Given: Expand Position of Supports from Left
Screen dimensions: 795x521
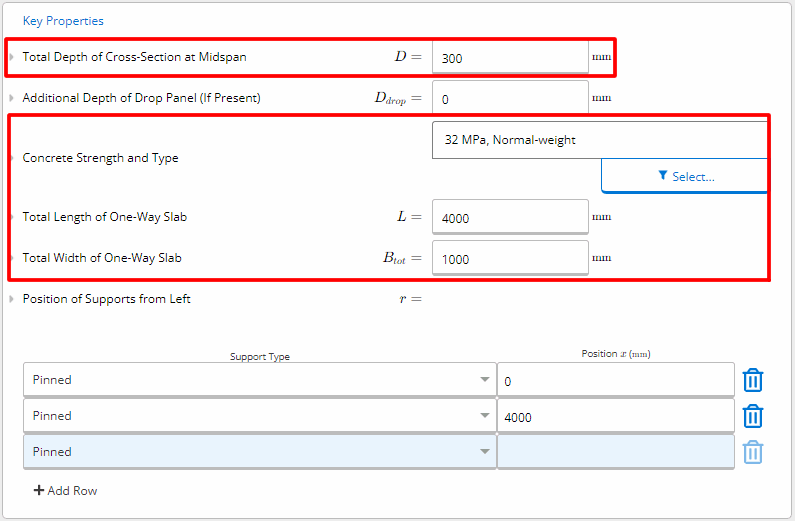Looking at the screenshot, I should click(11, 299).
